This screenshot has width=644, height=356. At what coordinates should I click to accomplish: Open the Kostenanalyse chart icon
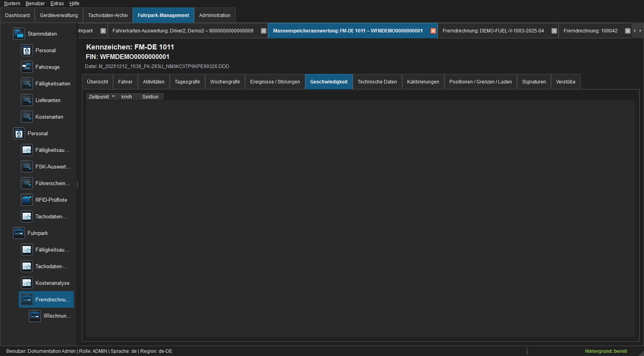[x=26, y=283]
